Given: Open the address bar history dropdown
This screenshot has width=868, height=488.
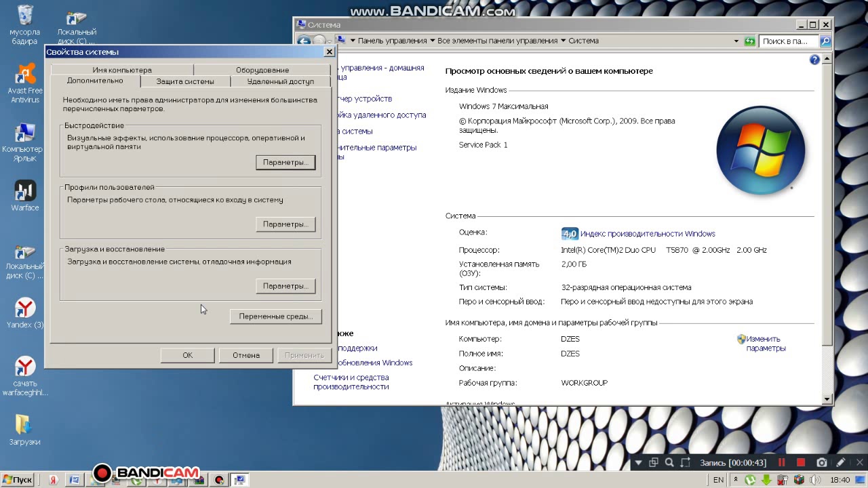Looking at the screenshot, I should (x=736, y=41).
